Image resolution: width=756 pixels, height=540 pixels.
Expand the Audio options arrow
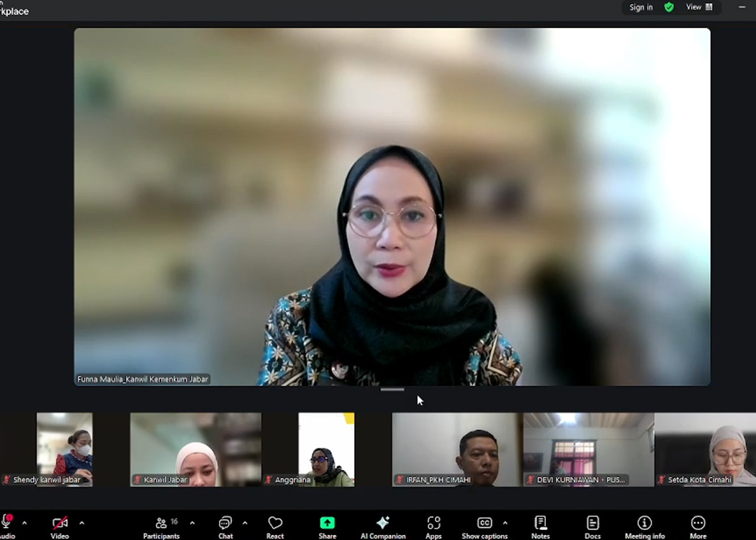coord(24,523)
